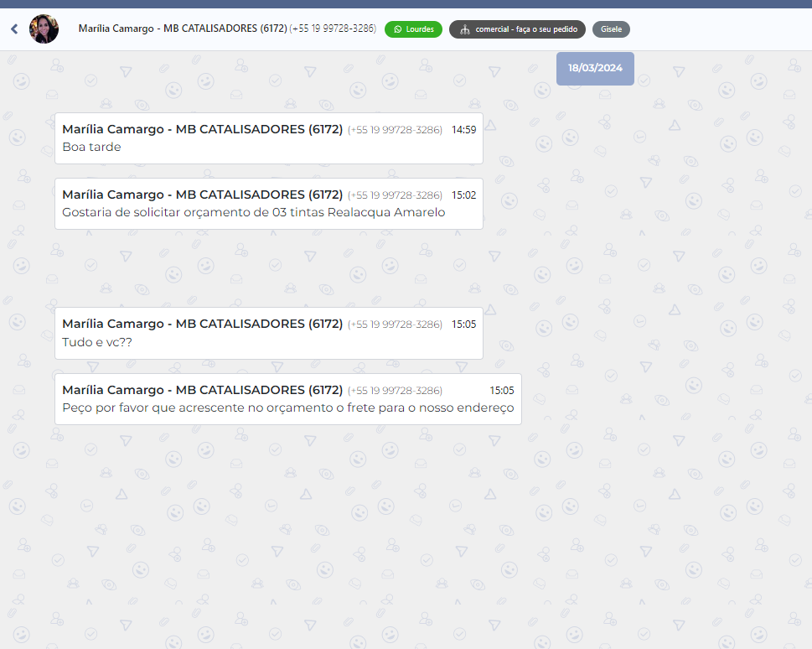
Task: Click the WhatsApp icon in Lourdes badge
Action: 397,29
